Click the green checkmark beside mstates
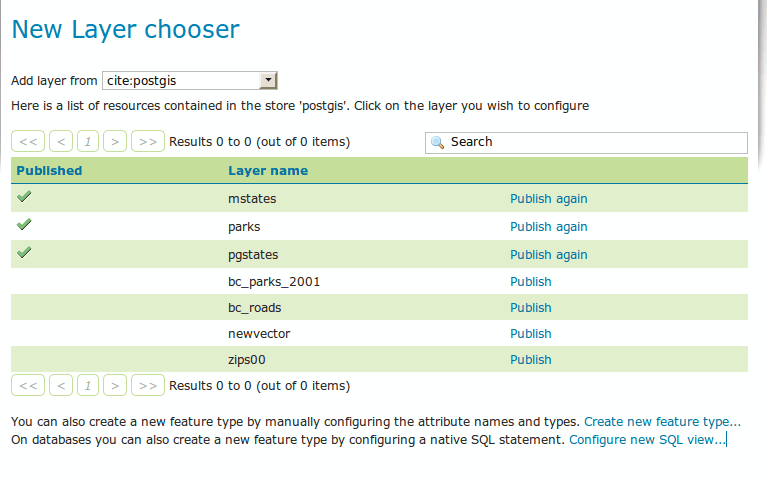767x479 pixels. pyautogui.click(x=24, y=197)
